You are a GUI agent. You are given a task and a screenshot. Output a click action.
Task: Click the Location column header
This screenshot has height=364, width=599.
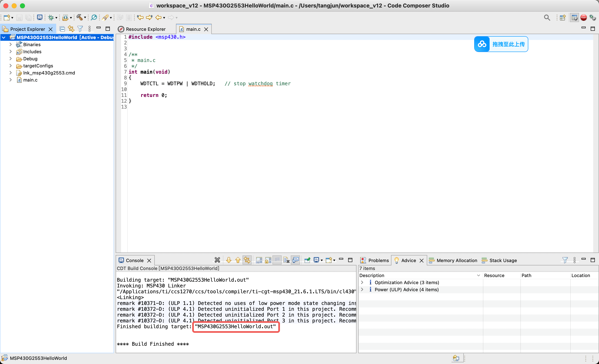584,275
